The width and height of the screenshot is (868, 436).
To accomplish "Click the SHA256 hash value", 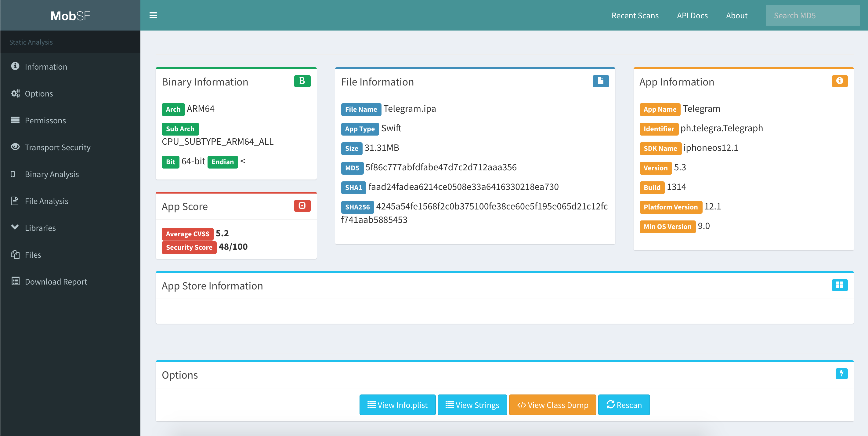I will (474, 213).
